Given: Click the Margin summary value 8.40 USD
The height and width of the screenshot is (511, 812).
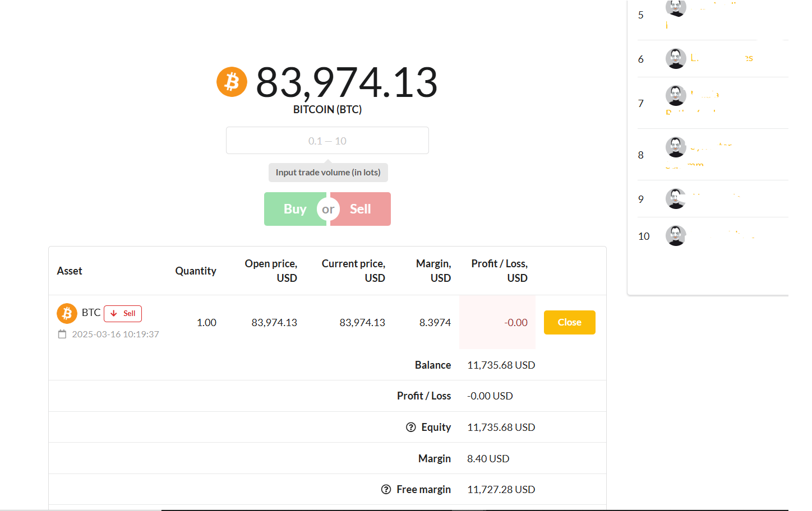Looking at the screenshot, I should (488, 458).
